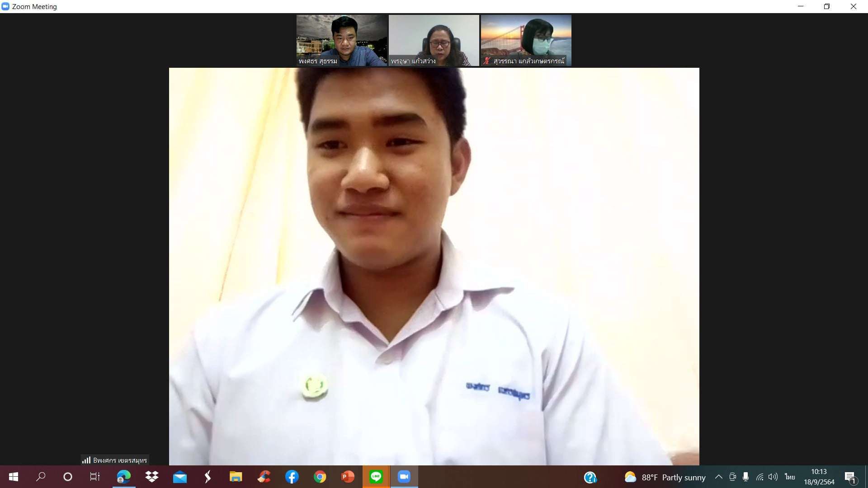
Task: Open CCleaner from the taskbar
Action: (x=264, y=477)
